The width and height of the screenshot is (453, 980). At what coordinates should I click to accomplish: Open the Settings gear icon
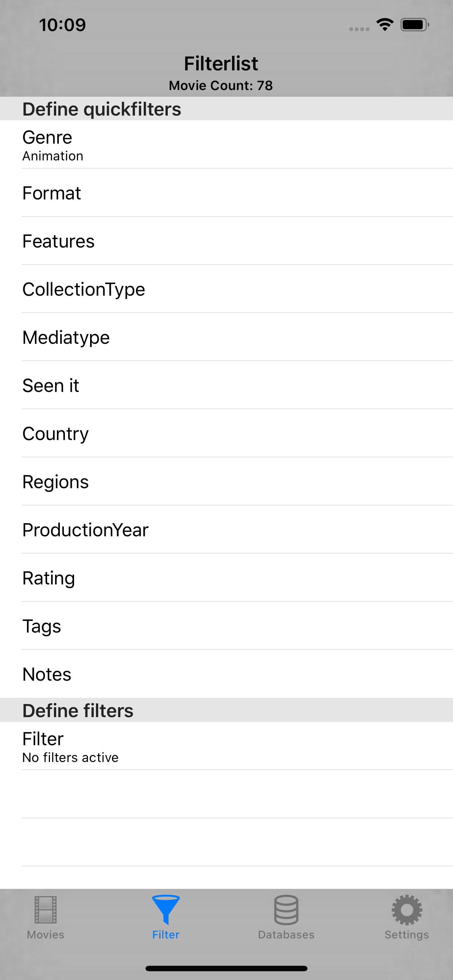pos(407,910)
